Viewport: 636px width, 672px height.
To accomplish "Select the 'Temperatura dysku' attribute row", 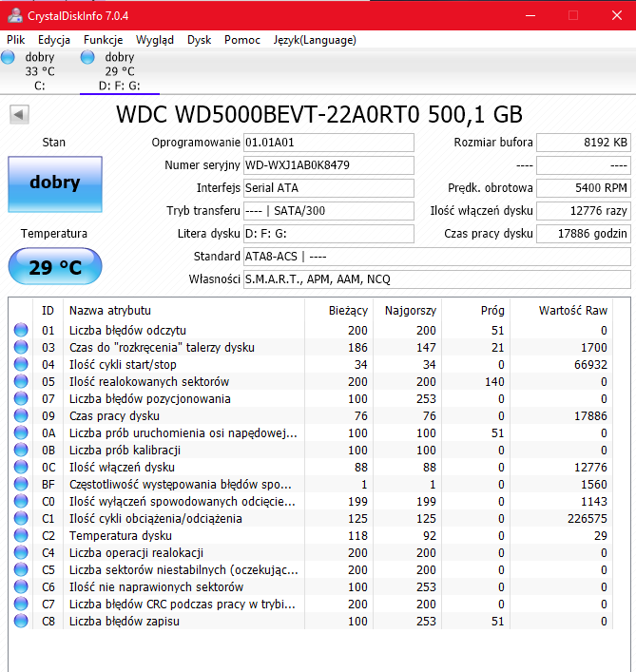I will coord(310,535).
